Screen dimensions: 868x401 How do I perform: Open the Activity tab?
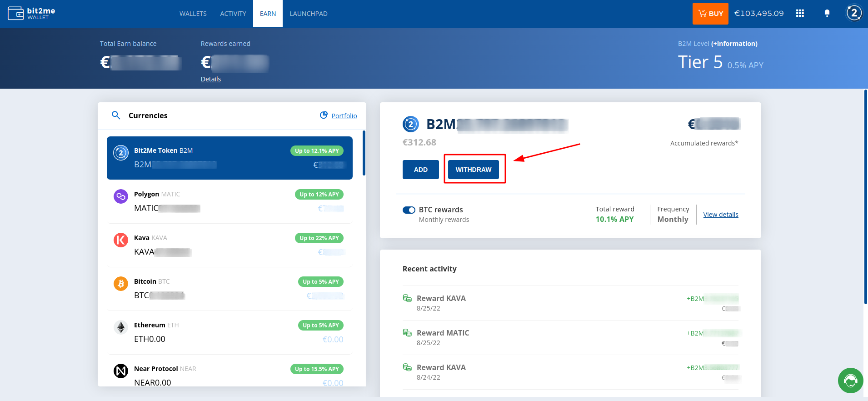(233, 14)
